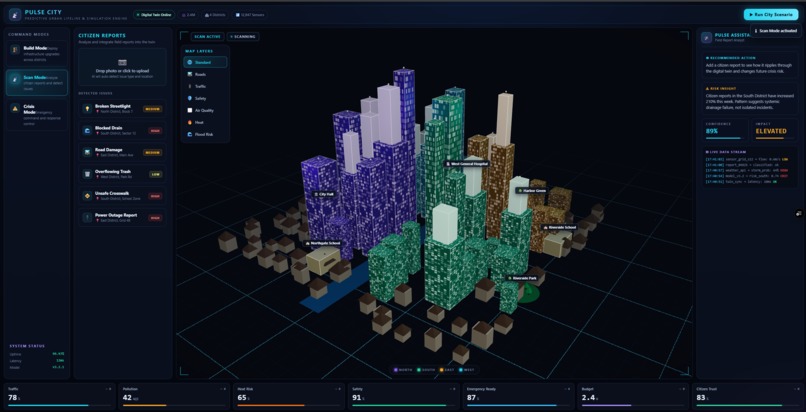
Task: Click the Pollution metric progress bar
Action: point(174,405)
